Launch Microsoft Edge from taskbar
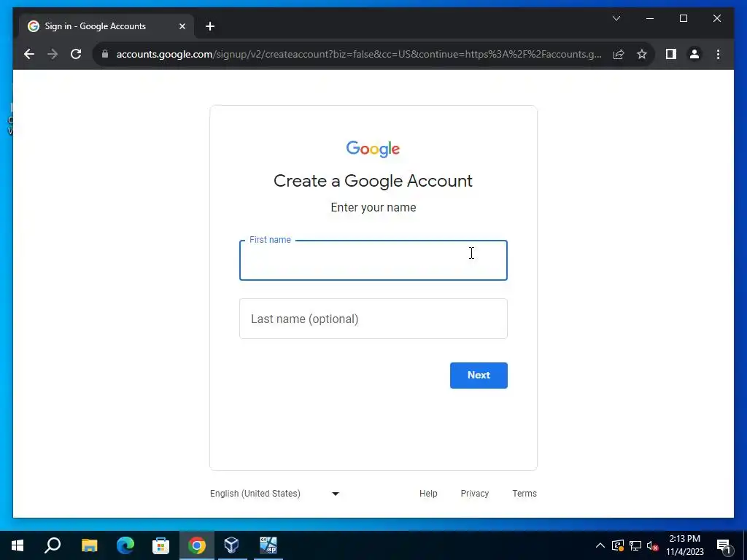The image size is (747, 560). pos(125,545)
